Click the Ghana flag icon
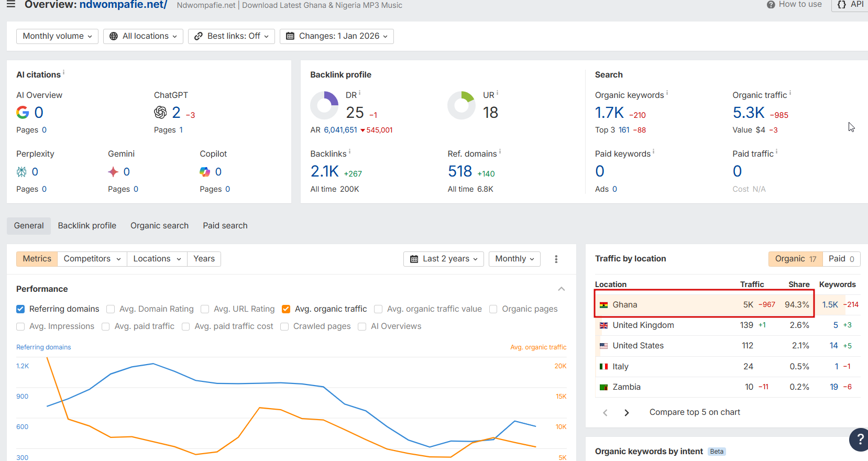 (x=603, y=305)
